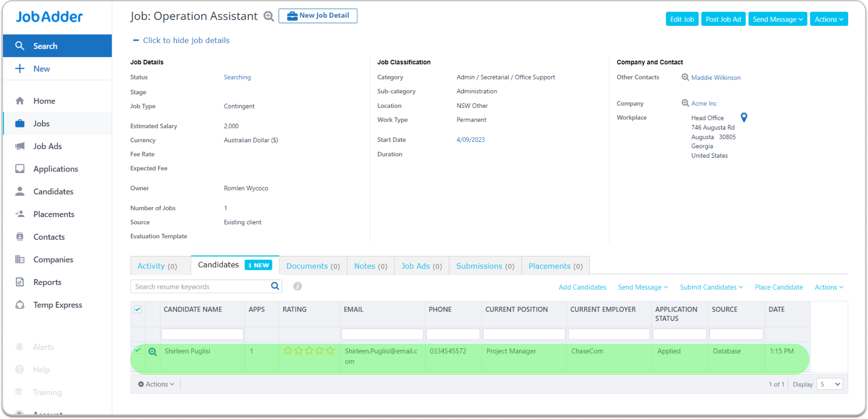The height and width of the screenshot is (419, 868).
Task: Open the Home section in sidebar
Action: coord(44,101)
